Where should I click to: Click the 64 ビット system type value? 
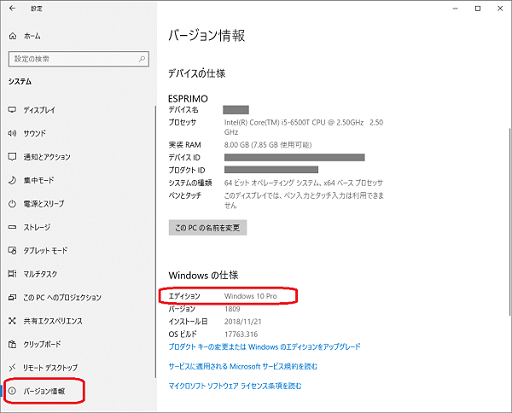click(x=303, y=183)
